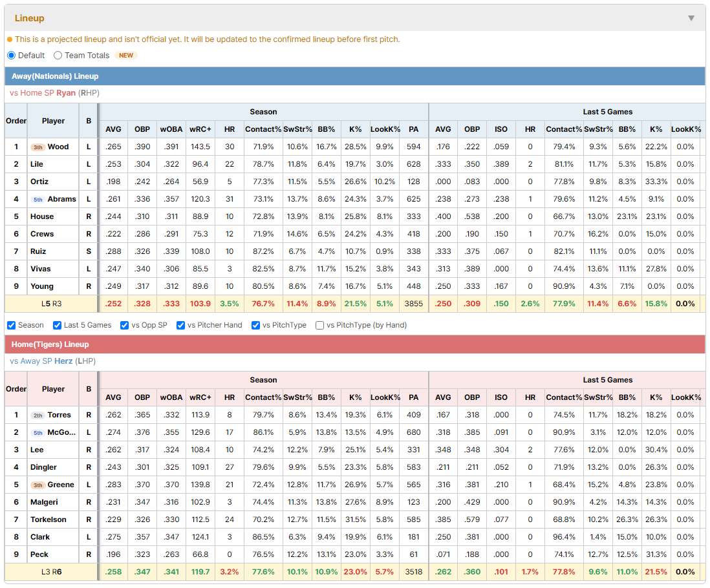
Task: Collapse the Lineup panel with the arrow
Action: tap(691, 18)
